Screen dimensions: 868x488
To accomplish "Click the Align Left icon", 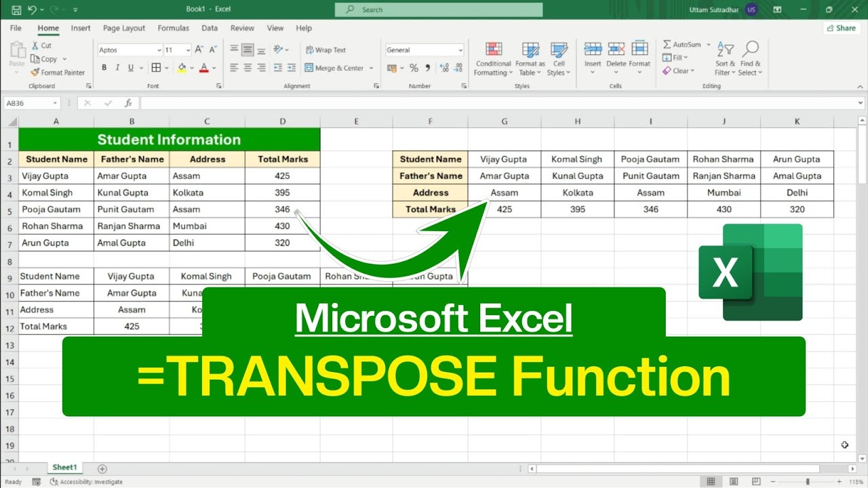I will pos(234,68).
